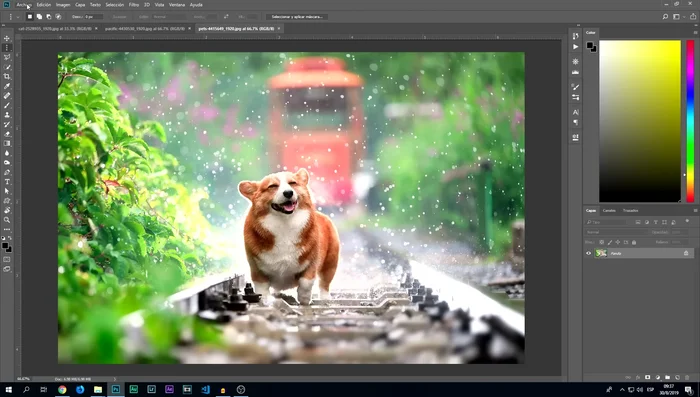This screenshot has height=397, width=700.
Task: Open the Ventana menu
Action: tap(177, 5)
